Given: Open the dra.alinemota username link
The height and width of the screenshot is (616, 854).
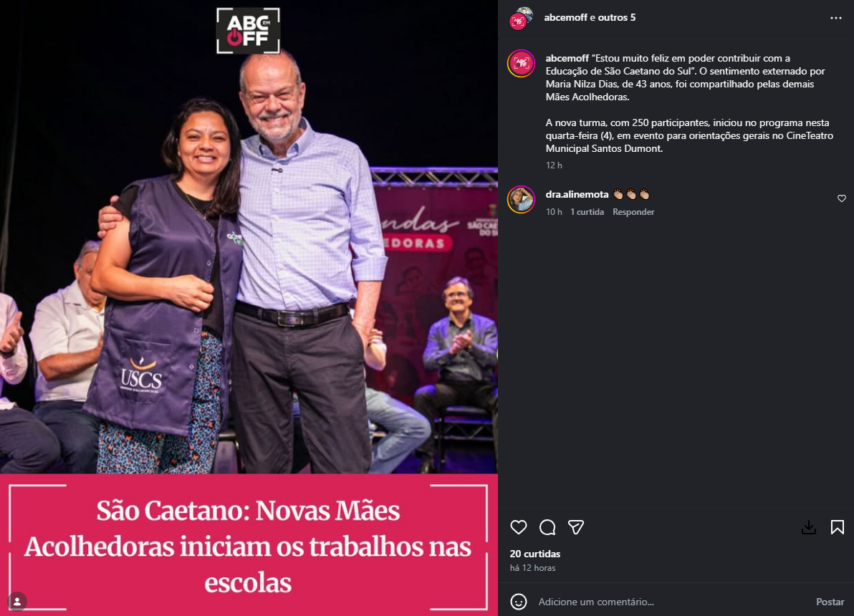Looking at the screenshot, I should (x=577, y=194).
